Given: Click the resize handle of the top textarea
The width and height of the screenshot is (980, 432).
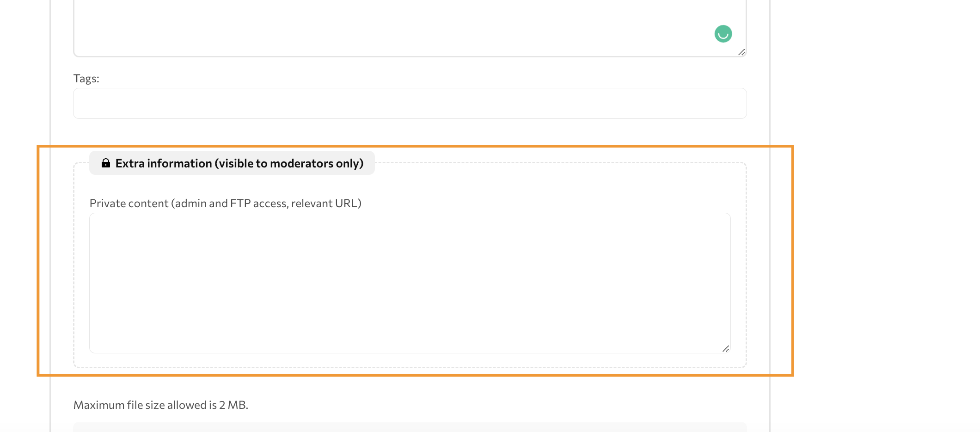Looking at the screenshot, I should click(741, 52).
